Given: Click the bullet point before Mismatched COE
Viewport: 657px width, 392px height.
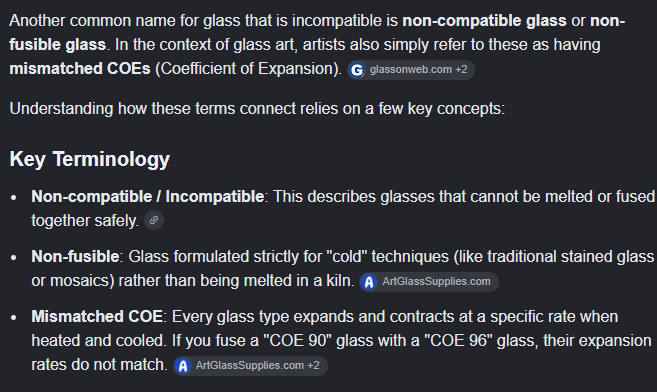Looking at the screenshot, I should [14, 318].
